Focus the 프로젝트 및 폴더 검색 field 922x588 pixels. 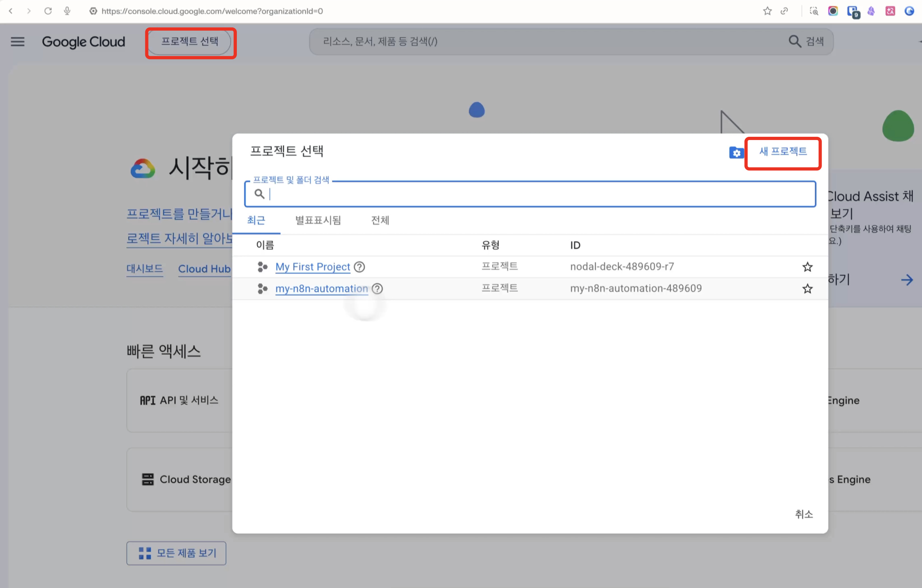530,194
